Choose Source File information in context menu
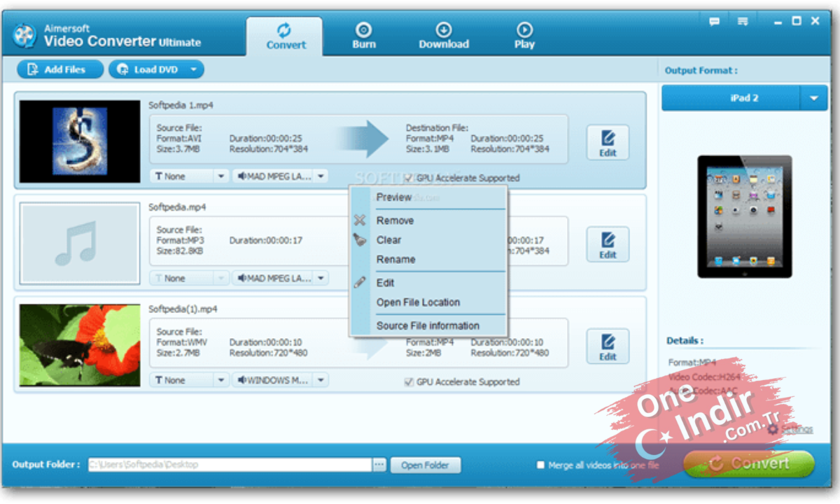 (x=428, y=325)
